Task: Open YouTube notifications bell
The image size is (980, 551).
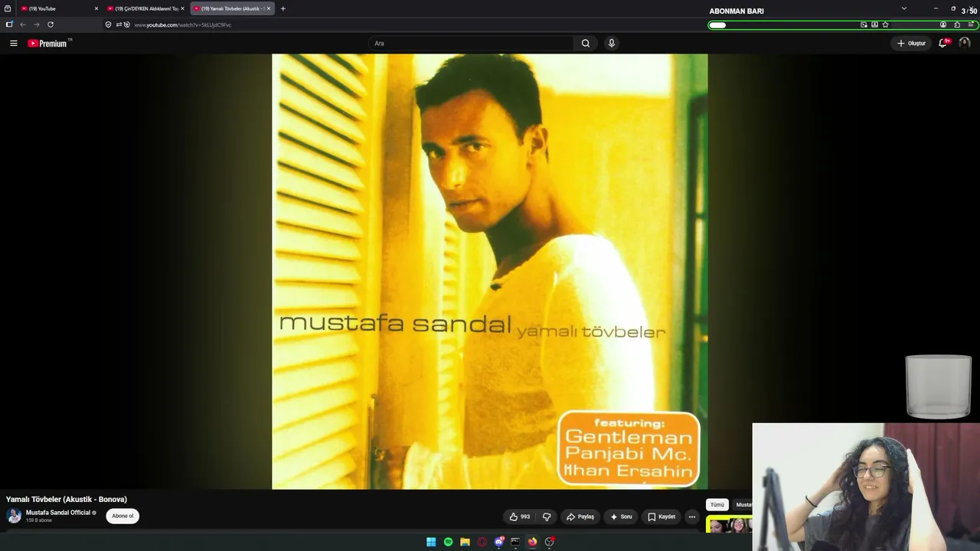Action: [x=943, y=43]
